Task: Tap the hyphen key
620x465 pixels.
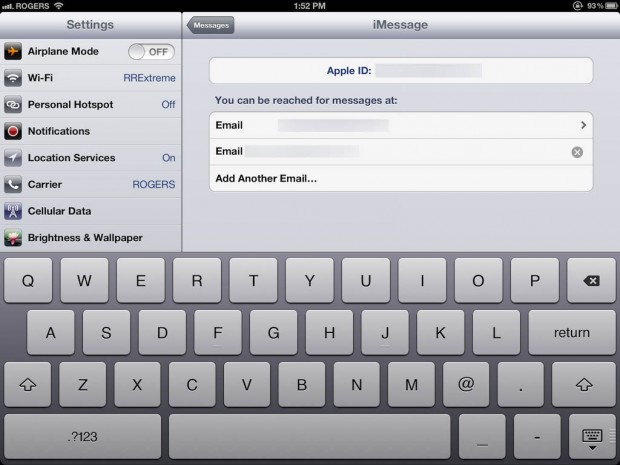Action: (537, 437)
